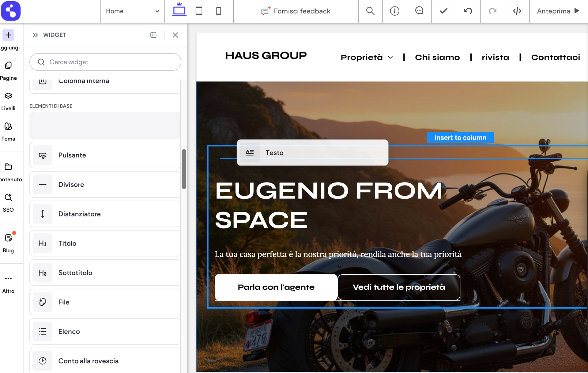Screen dimensions: 588x373
Task: Close the widget panel
Action: coord(175,35)
